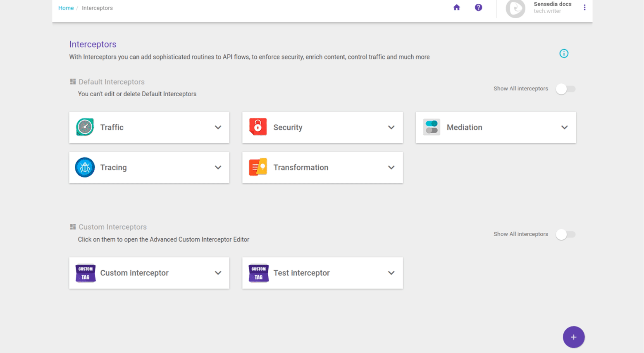Expand the Security interceptors chevron
This screenshot has width=644, height=353.
click(391, 128)
